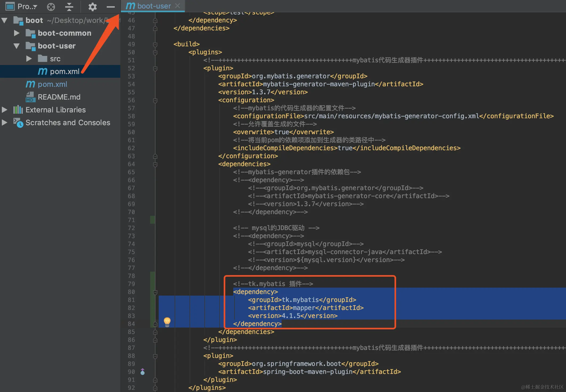Screen dimensions: 566x392
Task: Click the collapse all icon
Action: [69, 7]
